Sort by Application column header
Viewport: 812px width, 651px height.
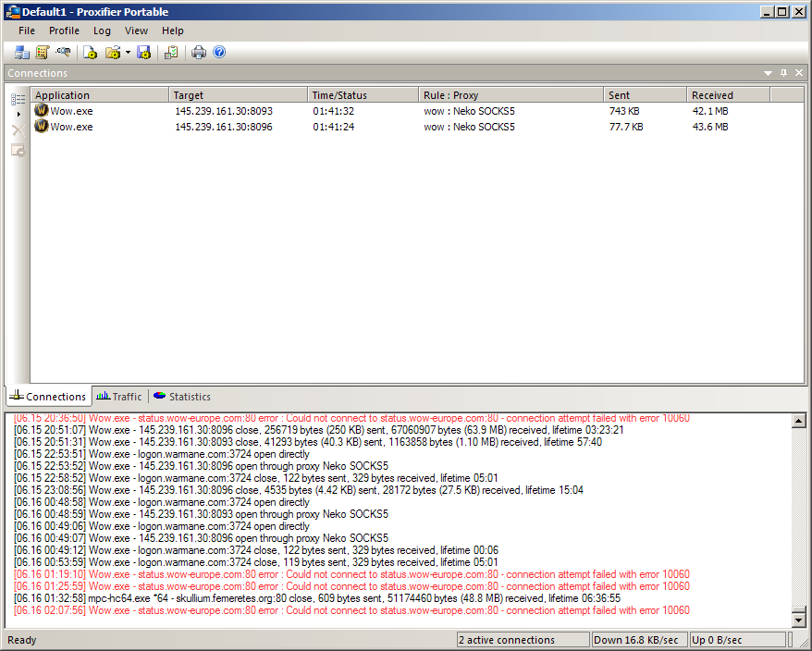point(100,95)
